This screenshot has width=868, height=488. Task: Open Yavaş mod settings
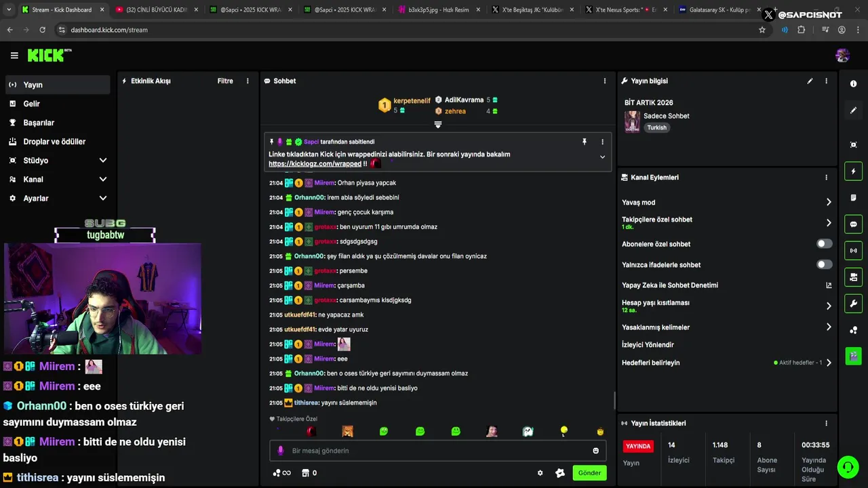point(726,202)
